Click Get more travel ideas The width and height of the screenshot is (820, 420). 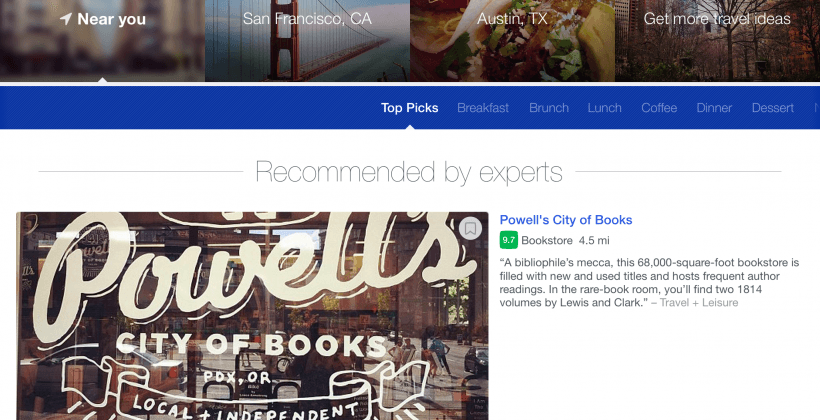coord(717,20)
